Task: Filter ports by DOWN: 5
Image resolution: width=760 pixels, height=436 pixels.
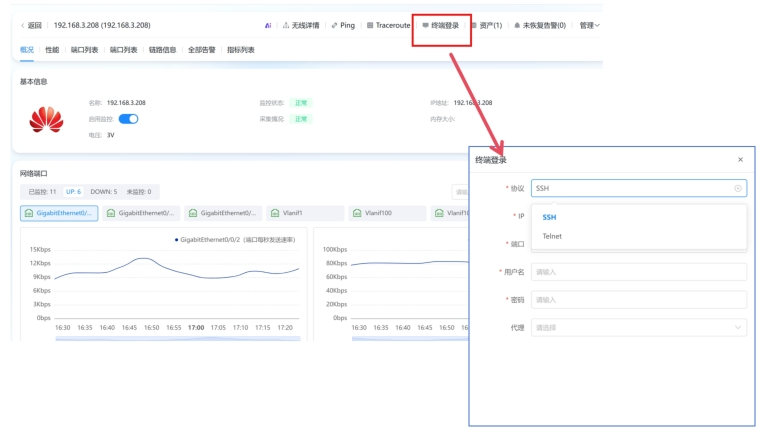Action: point(104,192)
